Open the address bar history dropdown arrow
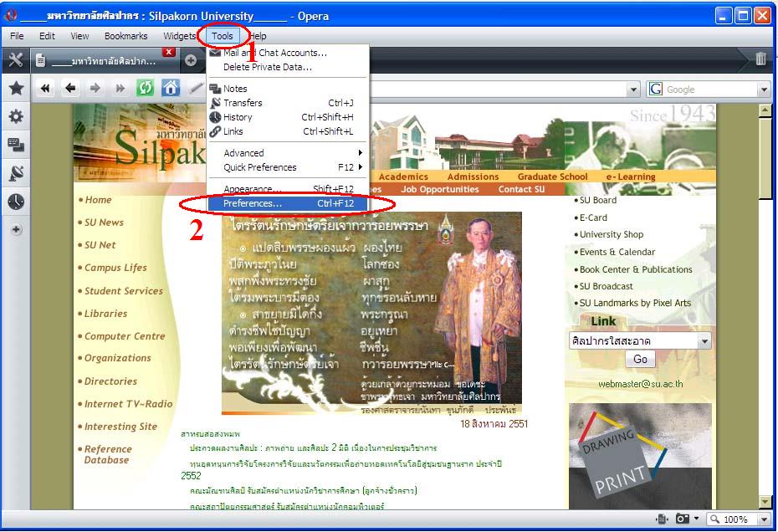The image size is (778, 532). click(633, 90)
